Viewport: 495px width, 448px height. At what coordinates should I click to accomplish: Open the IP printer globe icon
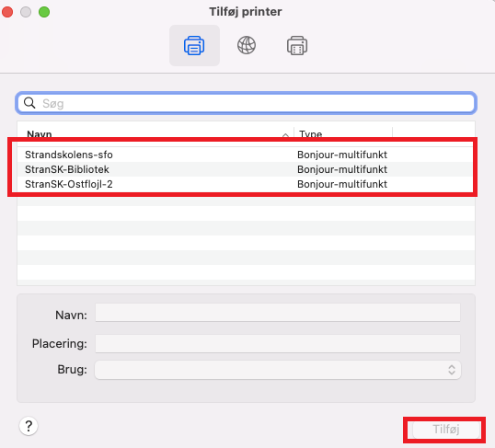pyautogui.click(x=247, y=45)
